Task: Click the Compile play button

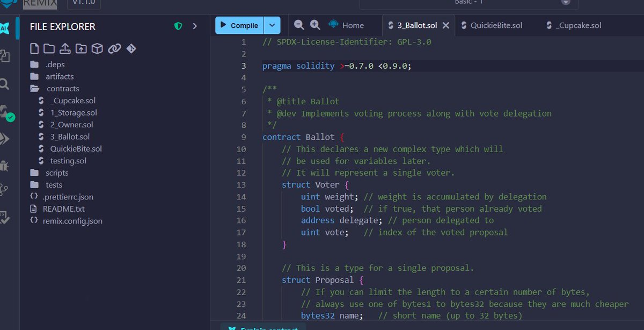Action: pyautogui.click(x=240, y=25)
